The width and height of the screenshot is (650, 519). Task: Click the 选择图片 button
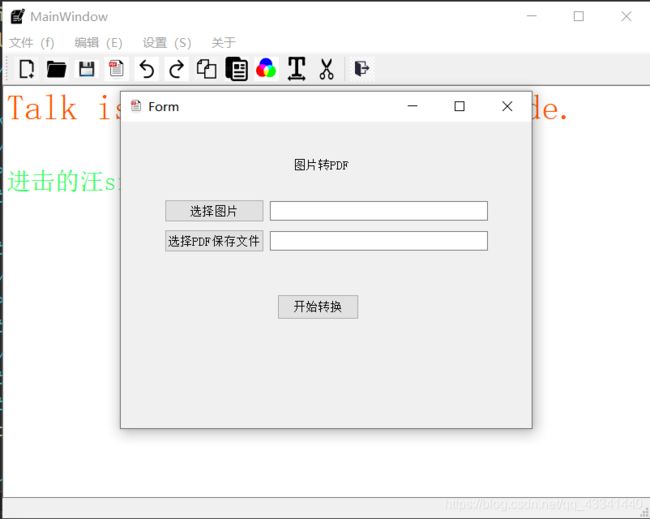214,211
